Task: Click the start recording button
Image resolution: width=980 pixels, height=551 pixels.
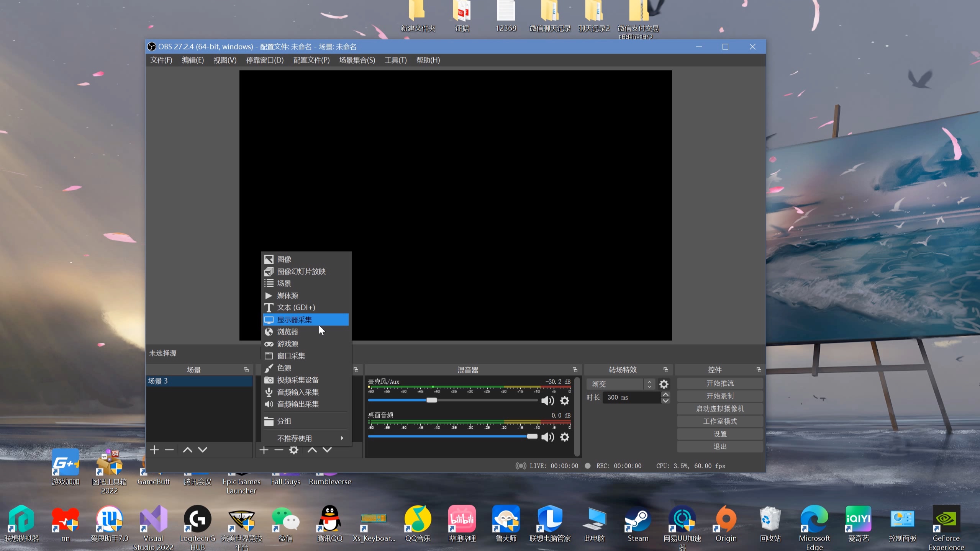Action: pos(719,396)
